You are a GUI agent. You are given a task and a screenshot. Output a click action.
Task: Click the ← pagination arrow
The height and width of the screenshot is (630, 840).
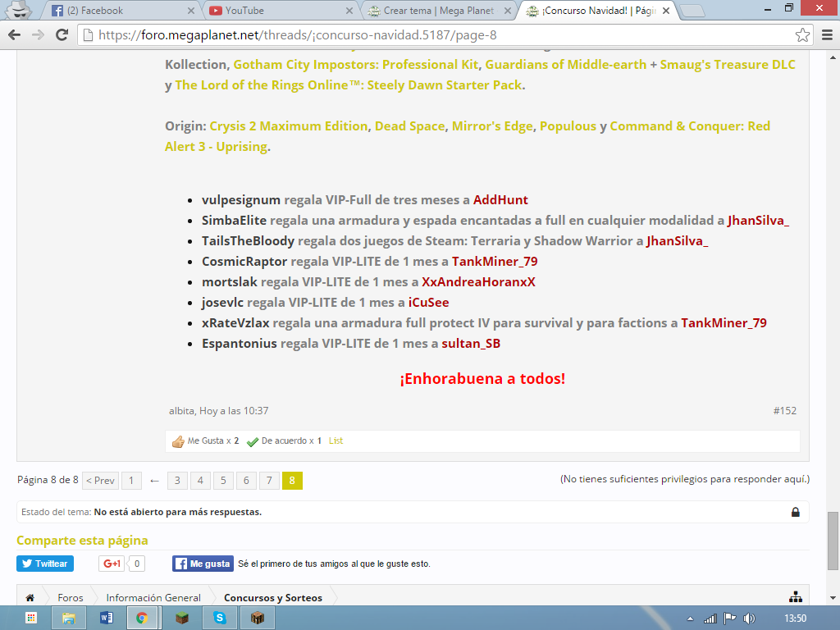coord(154,481)
